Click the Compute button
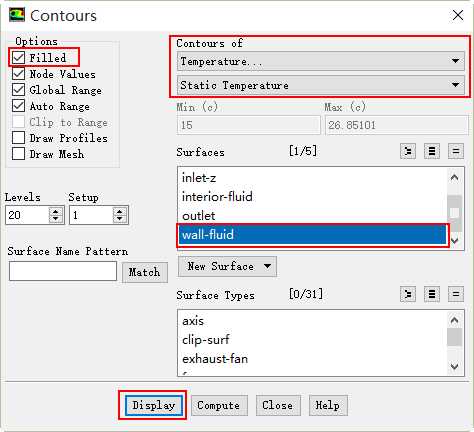The image size is (474, 432). pos(219,405)
